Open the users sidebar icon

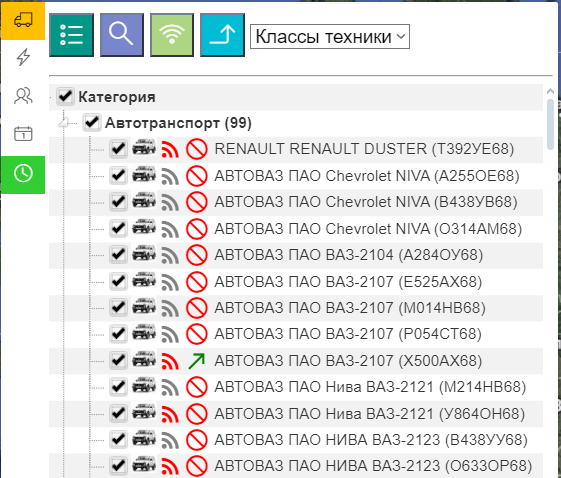coord(23,96)
